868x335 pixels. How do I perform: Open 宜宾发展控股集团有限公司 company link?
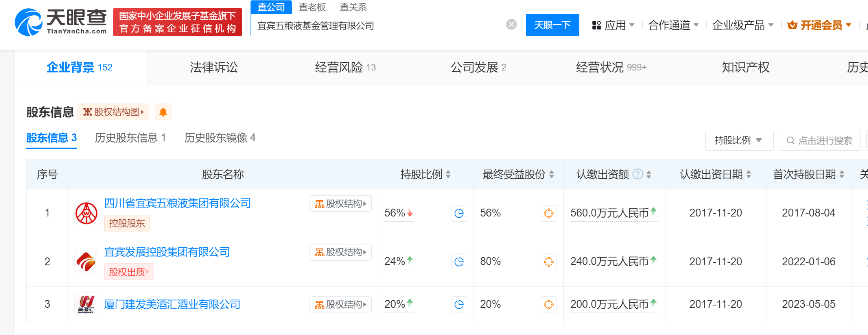point(167,252)
